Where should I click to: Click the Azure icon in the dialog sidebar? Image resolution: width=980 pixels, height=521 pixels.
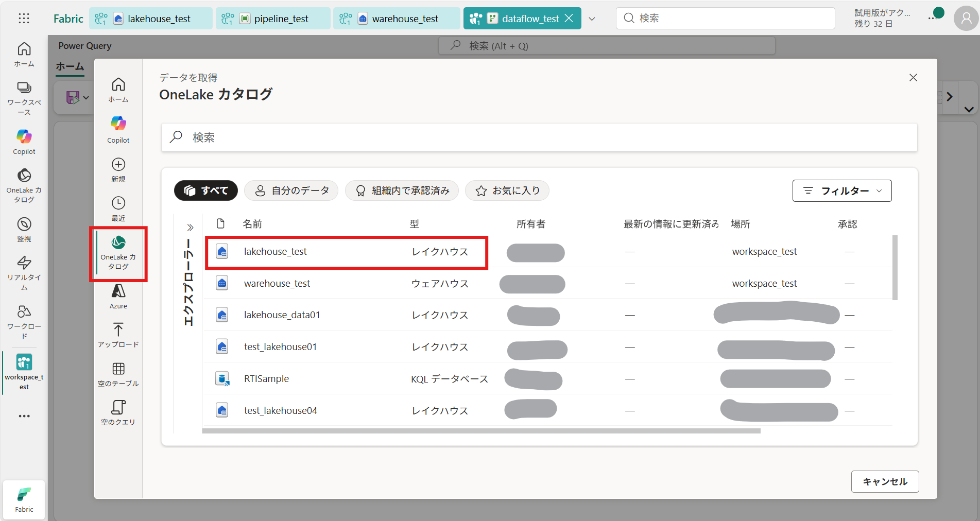(x=118, y=297)
